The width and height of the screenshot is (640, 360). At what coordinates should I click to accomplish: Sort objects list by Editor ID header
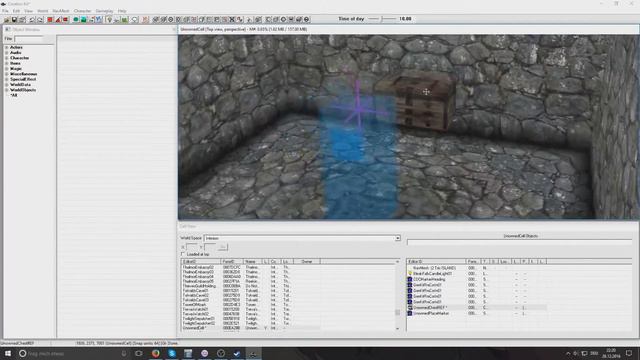click(x=436, y=261)
